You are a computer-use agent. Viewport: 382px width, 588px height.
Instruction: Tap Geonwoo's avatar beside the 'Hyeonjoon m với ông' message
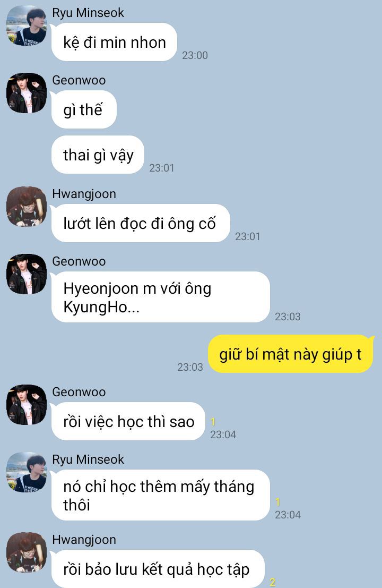(x=27, y=274)
